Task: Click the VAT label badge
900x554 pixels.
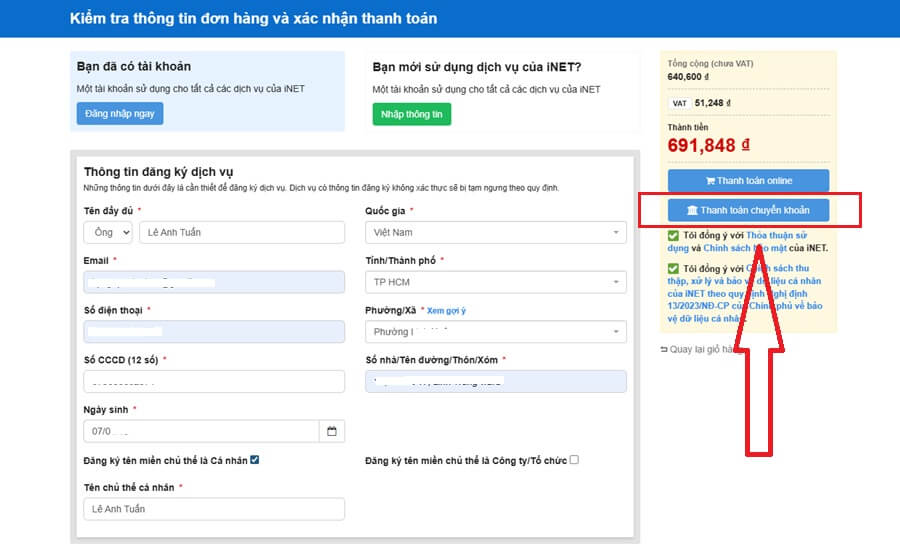Action: (680, 103)
